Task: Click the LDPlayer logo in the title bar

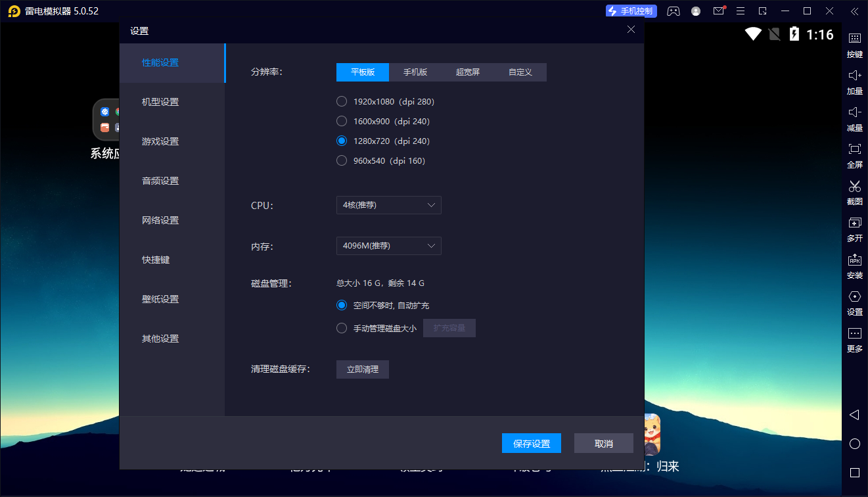Action: [14, 11]
